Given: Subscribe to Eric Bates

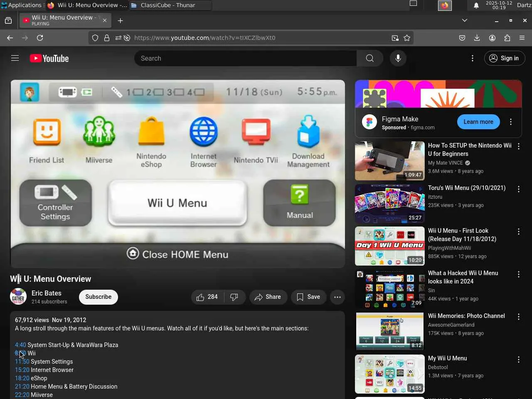Looking at the screenshot, I should [99, 297].
